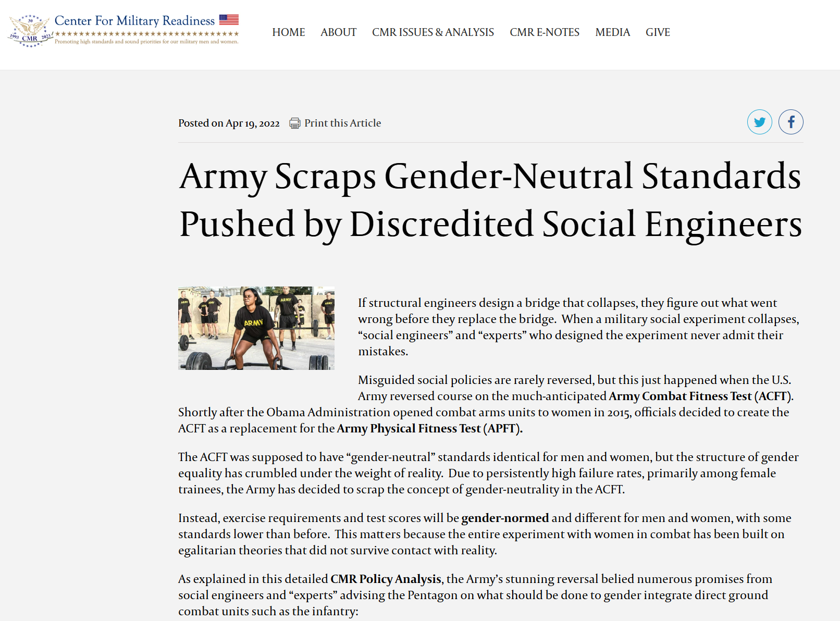840x621 pixels.
Task: Click the gender-normed link
Action: pyautogui.click(x=505, y=518)
